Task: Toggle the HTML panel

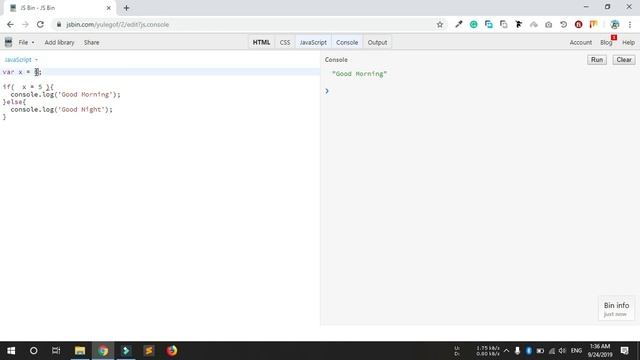Action: tap(261, 42)
